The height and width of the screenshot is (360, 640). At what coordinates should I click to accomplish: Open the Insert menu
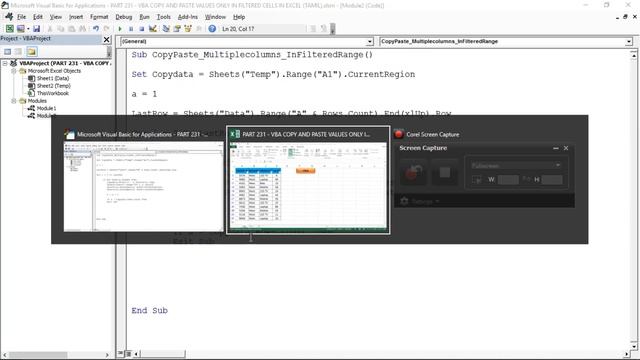76,17
